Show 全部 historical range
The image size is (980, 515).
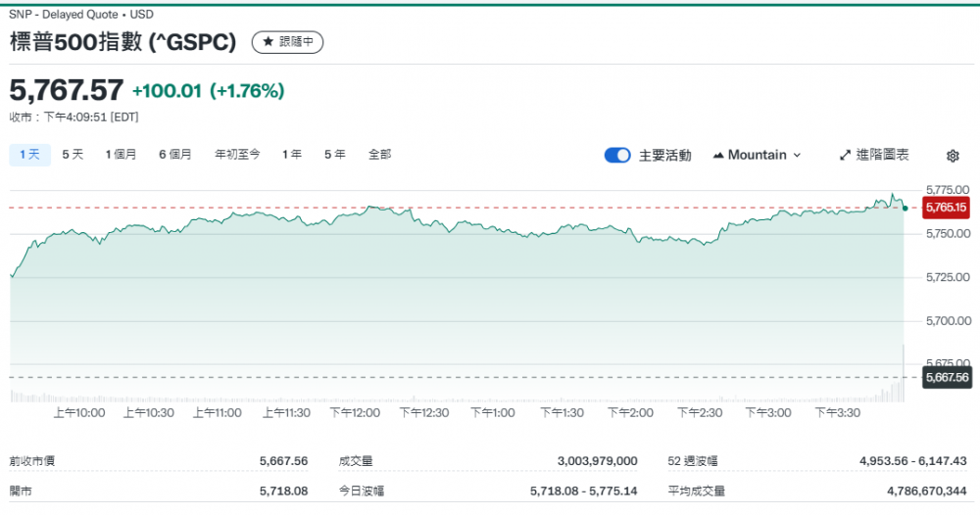tap(379, 154)
